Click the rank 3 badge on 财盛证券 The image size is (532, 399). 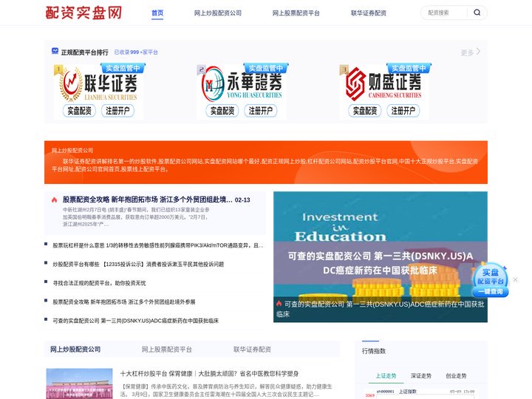pos(344,69)
